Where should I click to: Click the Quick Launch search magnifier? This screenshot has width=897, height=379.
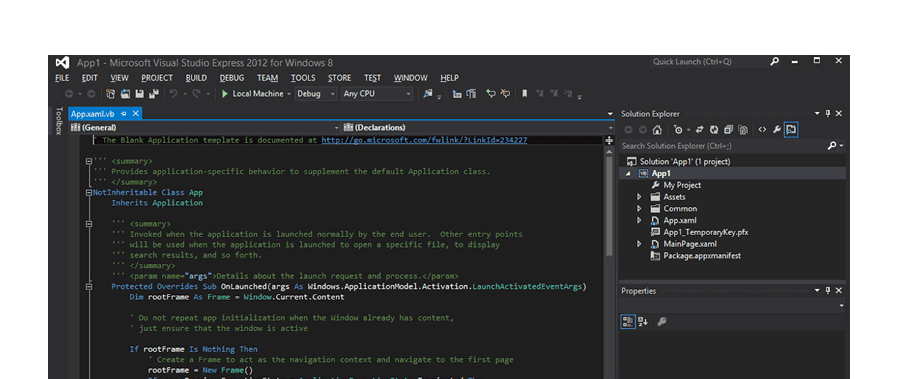point(775,62)
